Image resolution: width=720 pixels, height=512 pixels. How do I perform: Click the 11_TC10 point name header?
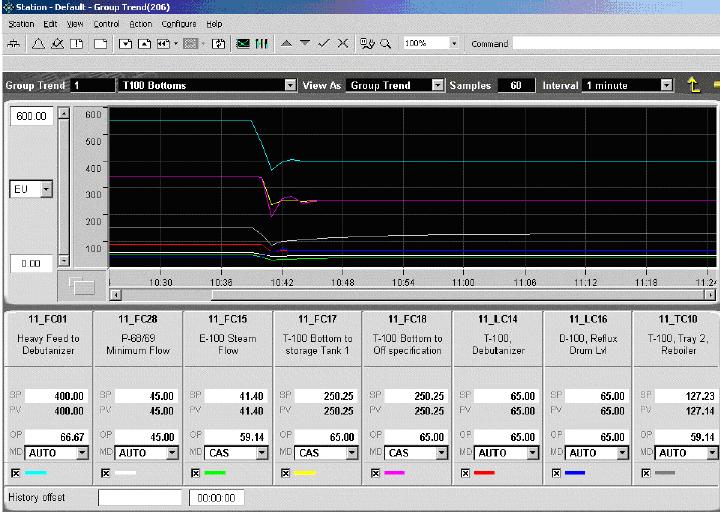678,319
